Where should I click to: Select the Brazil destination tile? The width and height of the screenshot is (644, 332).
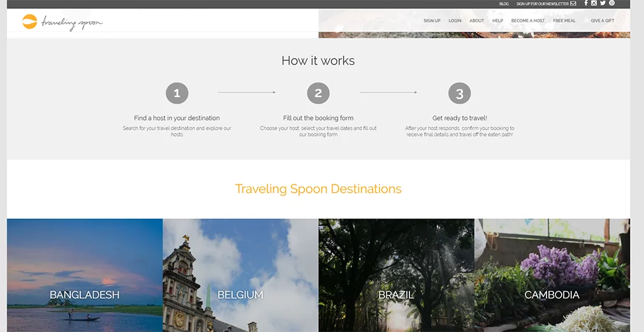[397, 275]
